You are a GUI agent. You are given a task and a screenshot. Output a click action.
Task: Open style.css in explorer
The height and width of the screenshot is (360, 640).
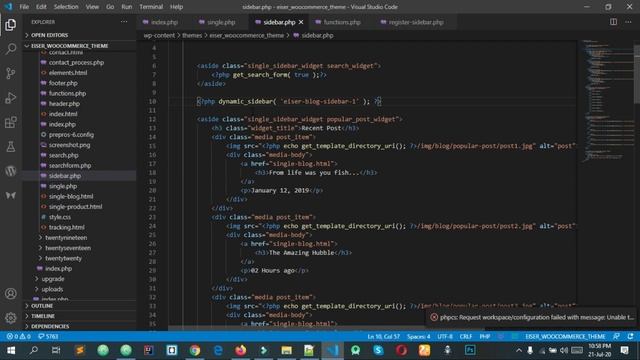click(x=60, y=217)
